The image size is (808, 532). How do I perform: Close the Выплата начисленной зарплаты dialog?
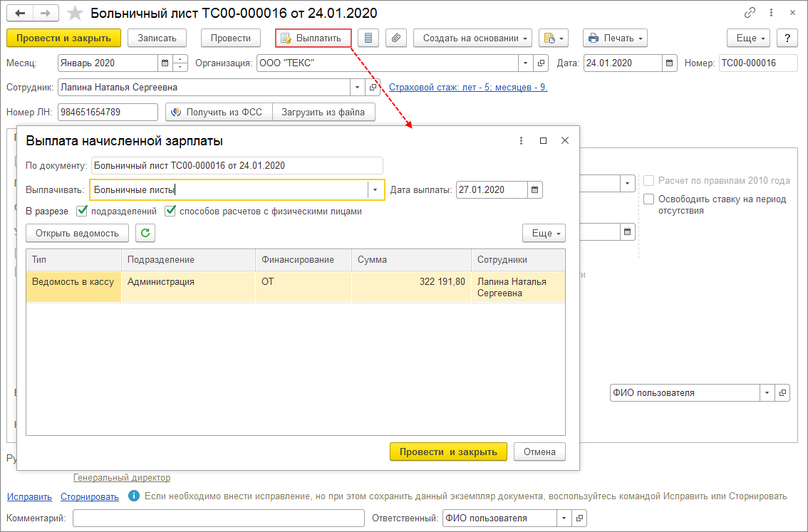[x=565, y=140]
